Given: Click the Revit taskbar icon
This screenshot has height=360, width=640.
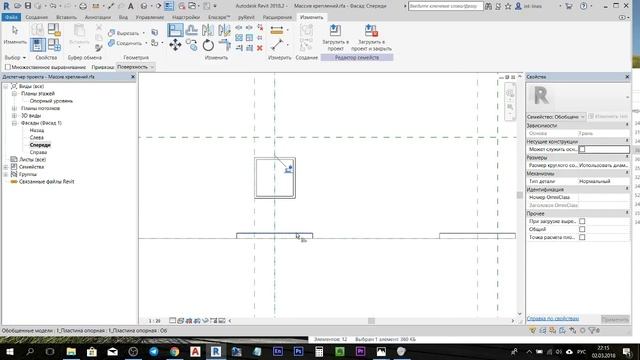Looking at the screenshot, I should pos(216,351).
